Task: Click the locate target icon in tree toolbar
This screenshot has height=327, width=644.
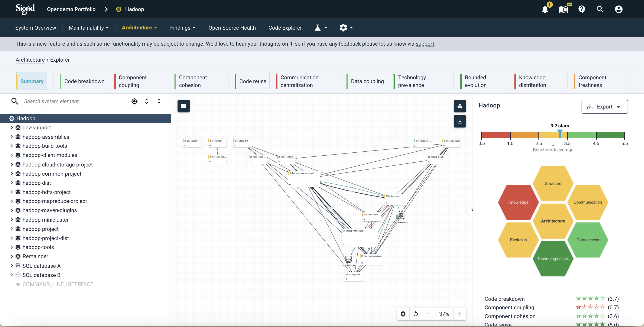Action: coord(134,101)
